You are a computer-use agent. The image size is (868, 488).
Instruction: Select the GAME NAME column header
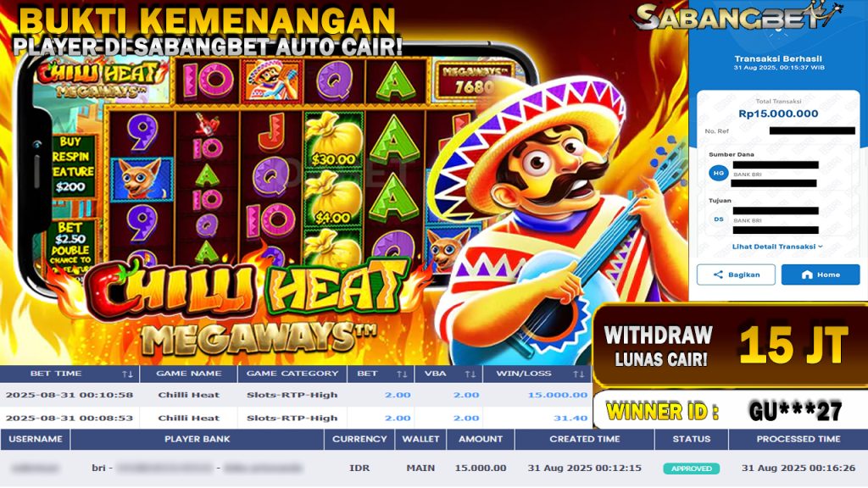click(189, 374)
